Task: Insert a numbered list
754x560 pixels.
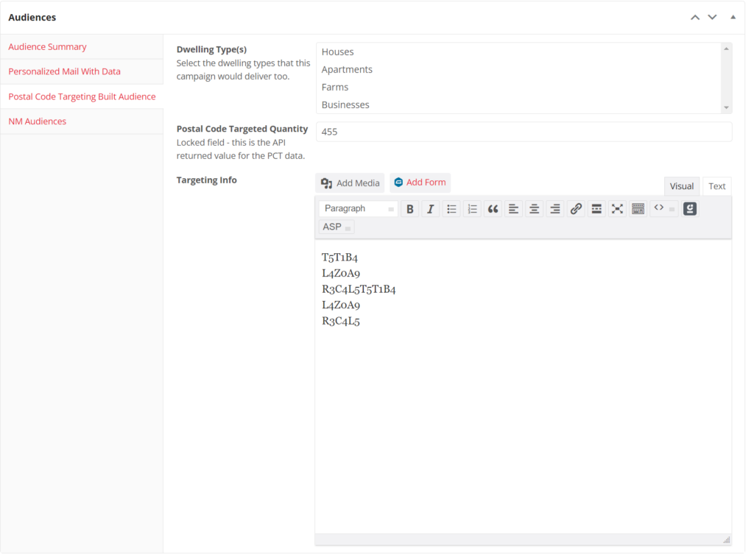Action: tap(473, 209)
